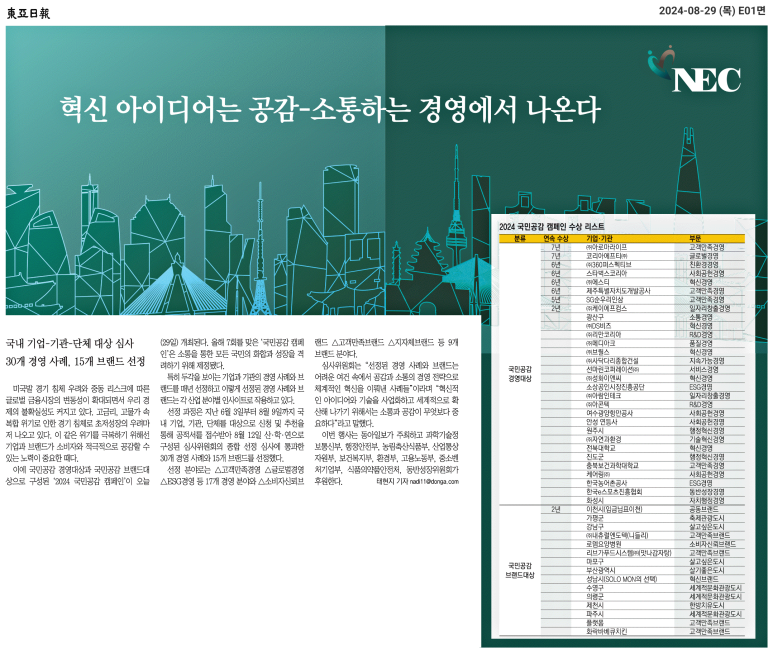
Task: Select the '강남구' table entry
Action: pyautogui.click(x=595, y=527)
